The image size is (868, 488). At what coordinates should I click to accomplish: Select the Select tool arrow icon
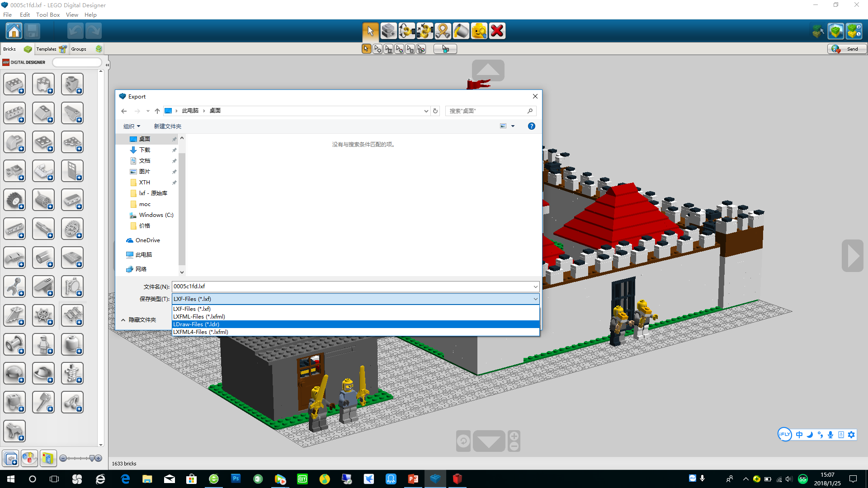pyautogui.click(x=370, y=30)
